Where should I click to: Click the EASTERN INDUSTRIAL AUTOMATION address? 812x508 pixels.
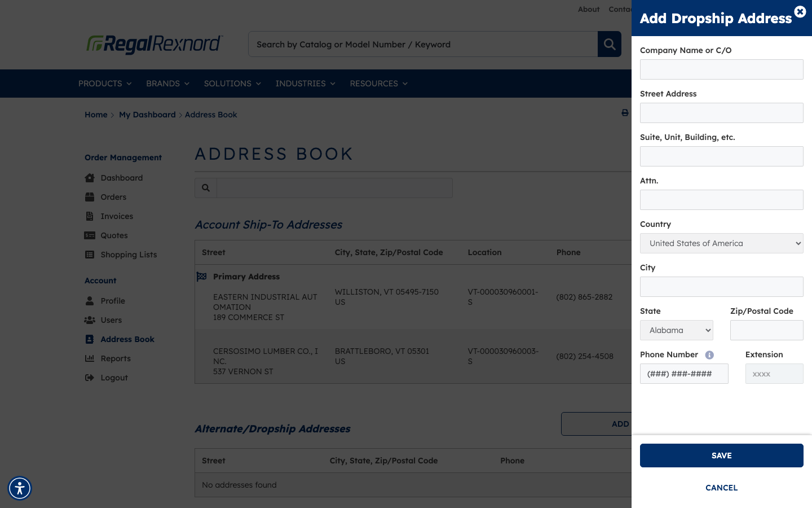coord(265,307)
